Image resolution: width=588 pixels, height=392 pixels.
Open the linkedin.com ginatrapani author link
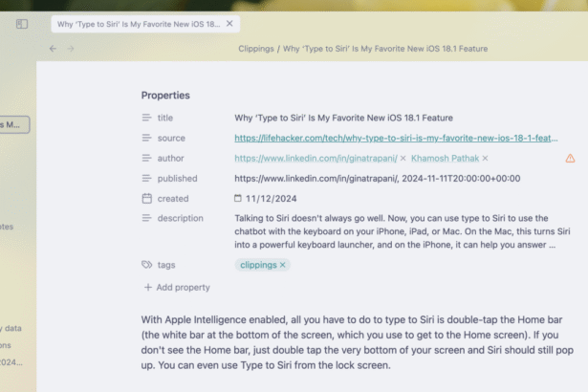point(316,159)
